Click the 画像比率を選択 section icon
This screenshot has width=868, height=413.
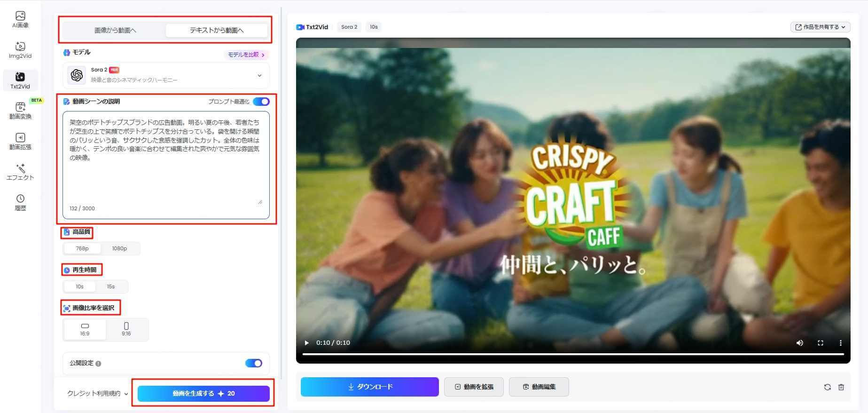67,308
